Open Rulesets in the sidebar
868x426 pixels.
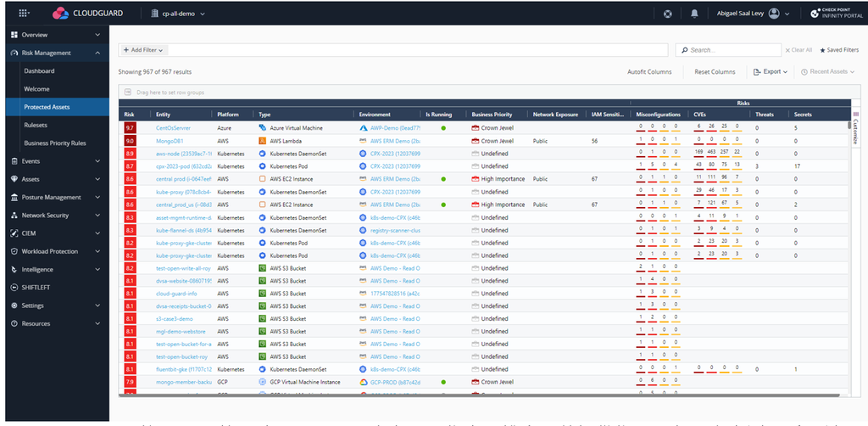tap(36, 125)
